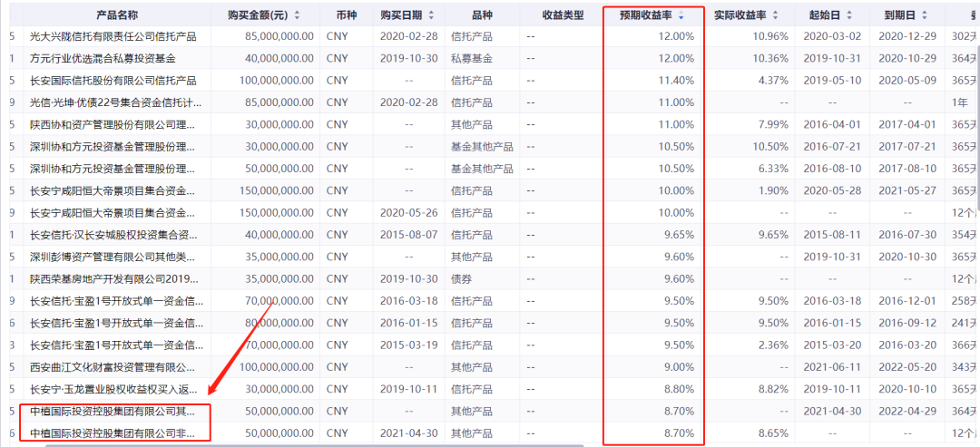
Task: Select 西安曲江文化财富投资管理有限公 product name
Action: click(x=113, y=367)
